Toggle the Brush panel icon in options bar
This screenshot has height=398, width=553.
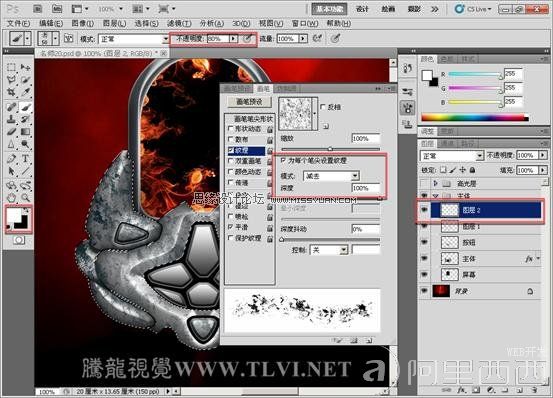click(68, 38)
